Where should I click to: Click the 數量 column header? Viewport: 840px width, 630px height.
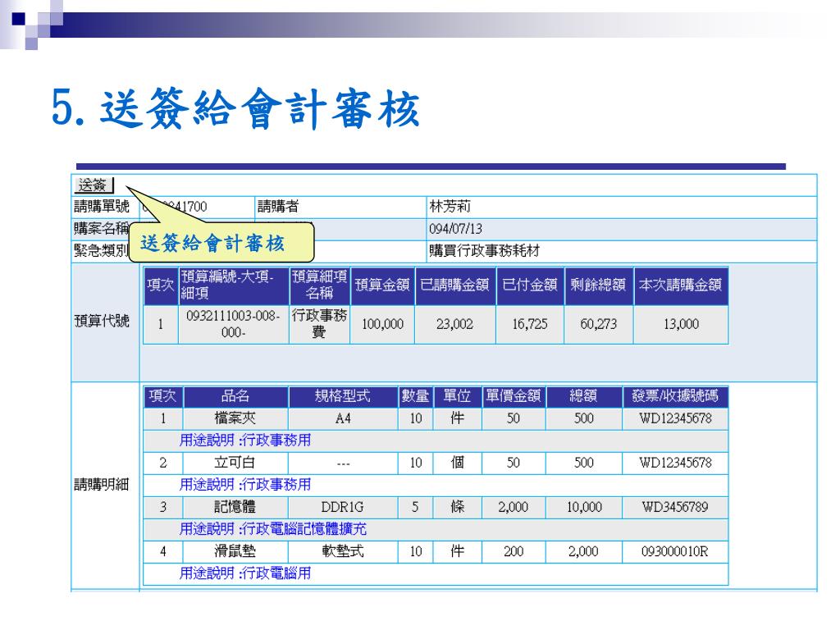(x=415, y=396)
